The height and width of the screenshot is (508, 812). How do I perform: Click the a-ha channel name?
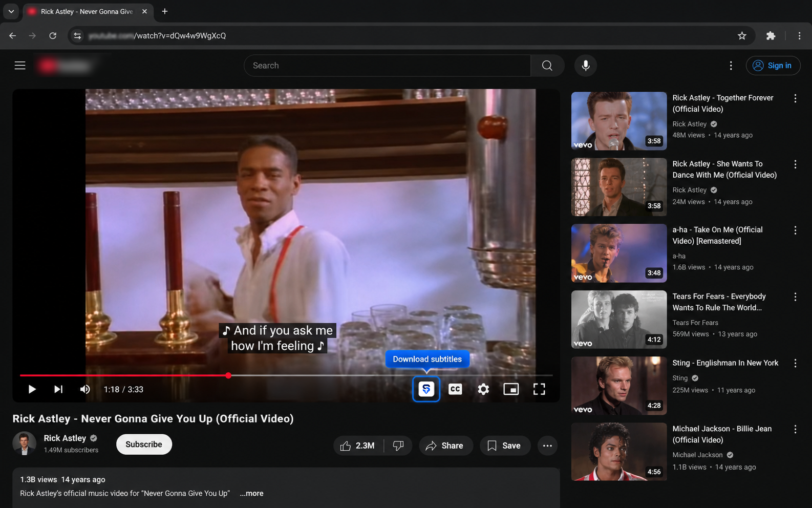click(679, 256)
